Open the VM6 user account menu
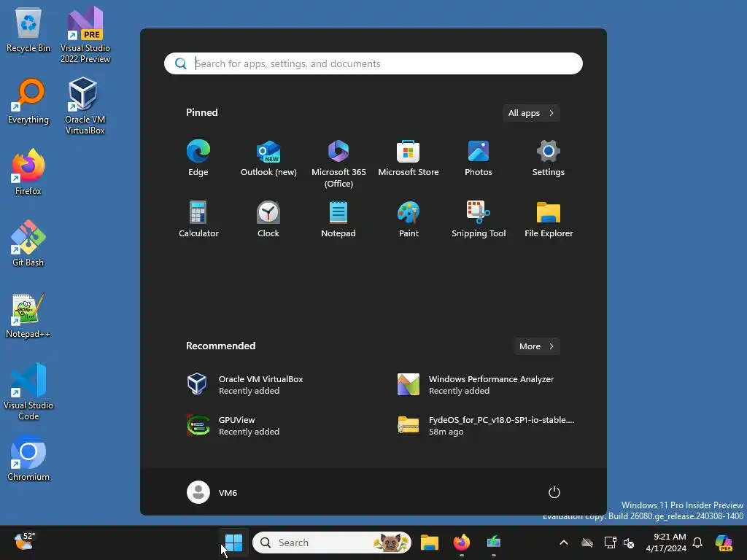Viewport: 747px width, 560px height. pyautogui.click(x=212, y=492)
